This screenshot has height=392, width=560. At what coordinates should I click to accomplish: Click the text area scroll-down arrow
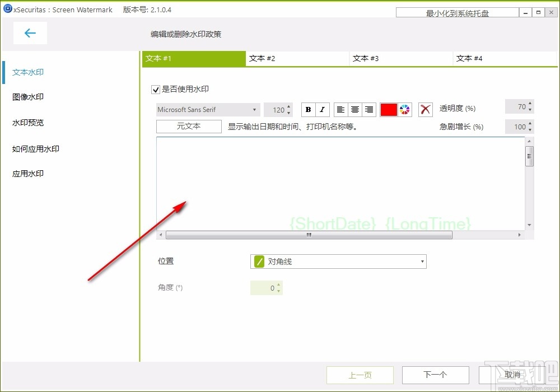529,225
